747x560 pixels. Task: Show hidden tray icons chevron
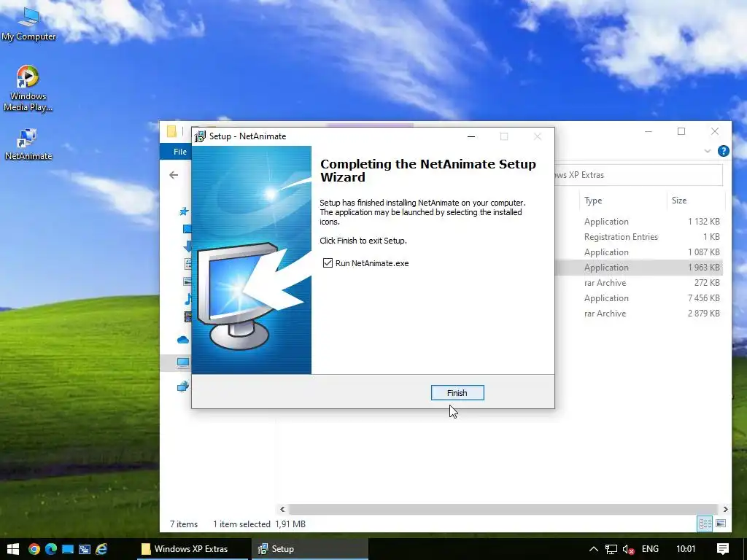coord(594,549)
